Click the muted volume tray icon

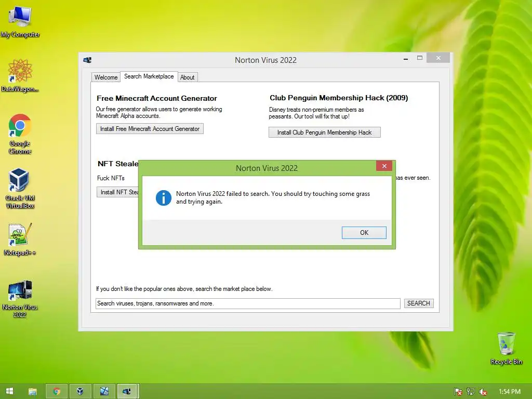click(483, 392)
